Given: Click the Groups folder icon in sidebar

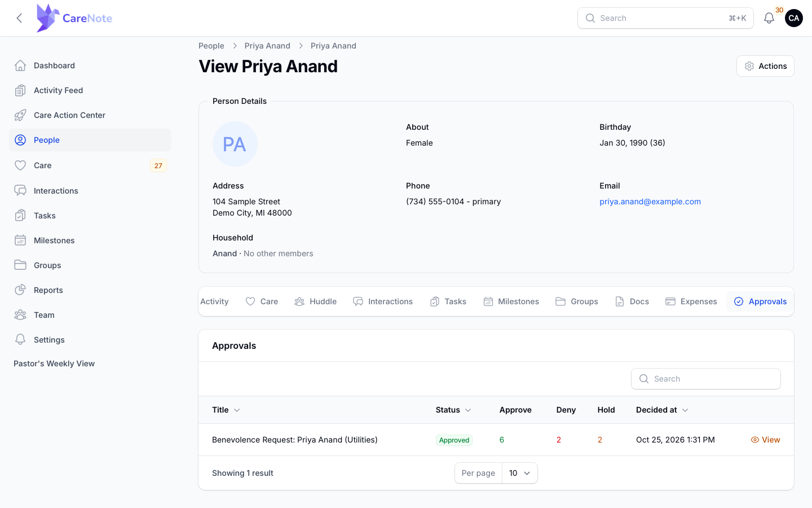Looking at the screenshot, I should (x=20, y=265).
